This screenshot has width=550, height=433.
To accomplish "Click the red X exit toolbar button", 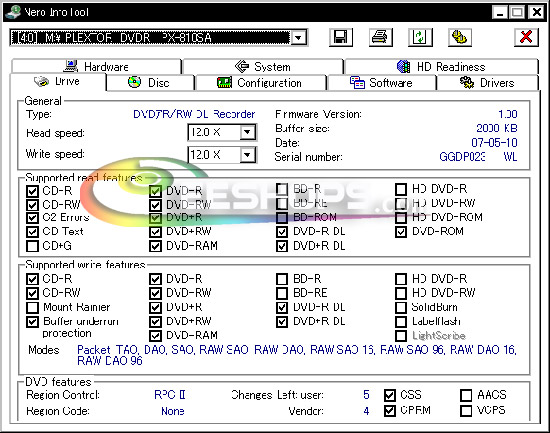I will click(526, 37).
